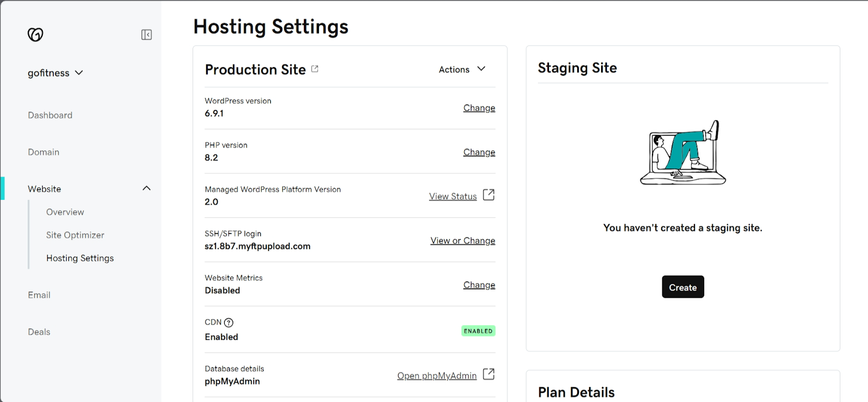Select Overview under Website
Image resolution: width=868 pixels, height=402 pixels.
65,212
